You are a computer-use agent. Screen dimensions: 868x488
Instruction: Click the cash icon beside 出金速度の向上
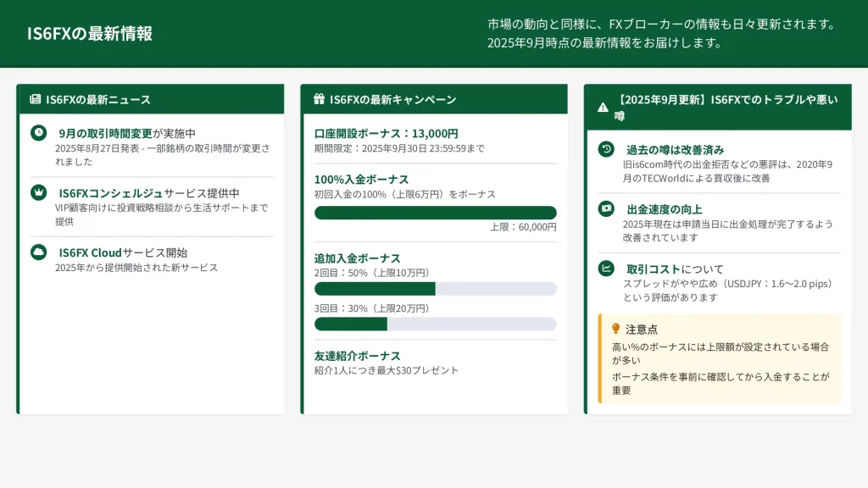606,208
